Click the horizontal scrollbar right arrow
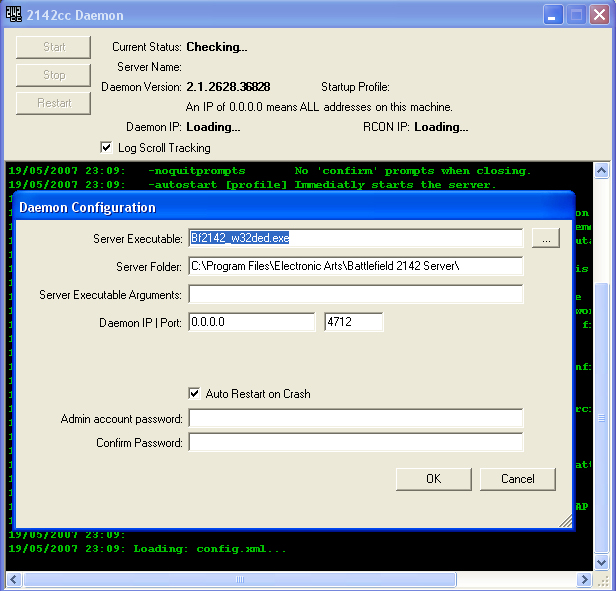616x591 pixels. 584,579
